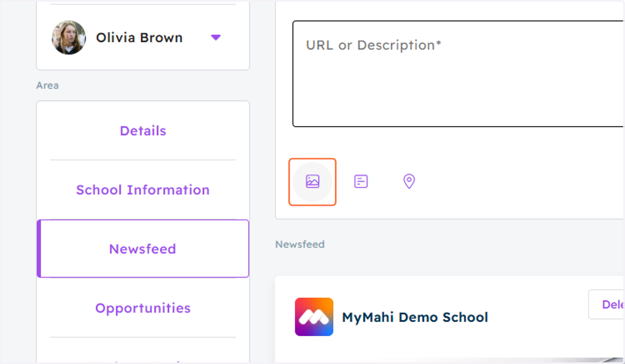The height and width of the screenshot is (364, 625).
Task: Click the URL or Description text field
Action: pos(458,74)
